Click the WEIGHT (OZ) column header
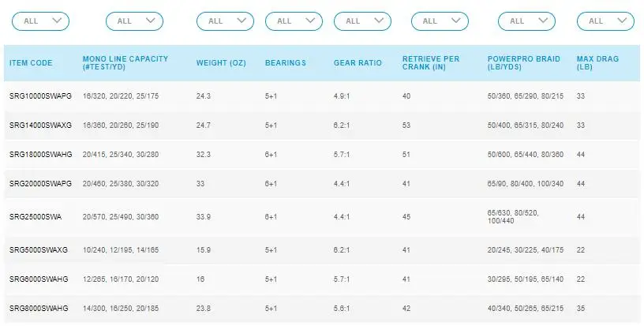This screenshot has width=644, height=326. click(221, 63)
